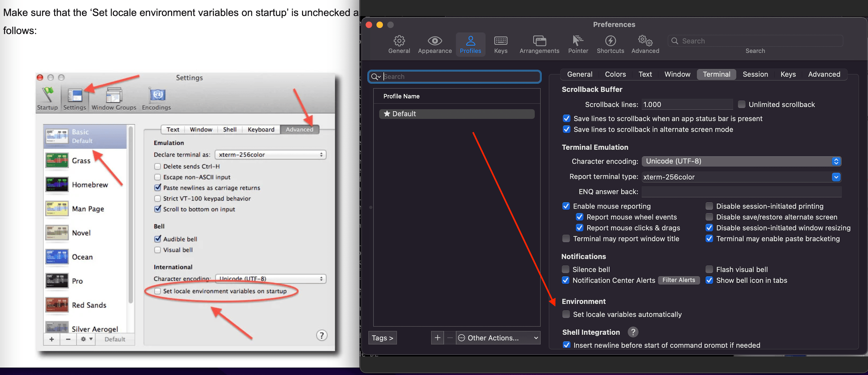Switch to the Colors profile tab
The width and height of the screenshot is (868, 375).
pos(615,74)
